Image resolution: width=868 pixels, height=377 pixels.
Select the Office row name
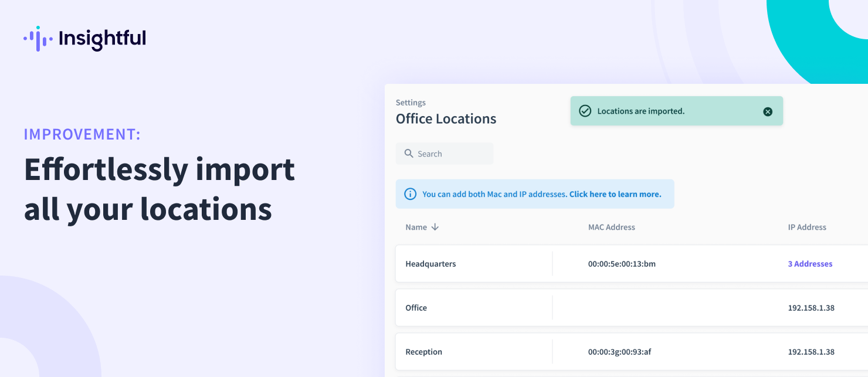[416, 308]
